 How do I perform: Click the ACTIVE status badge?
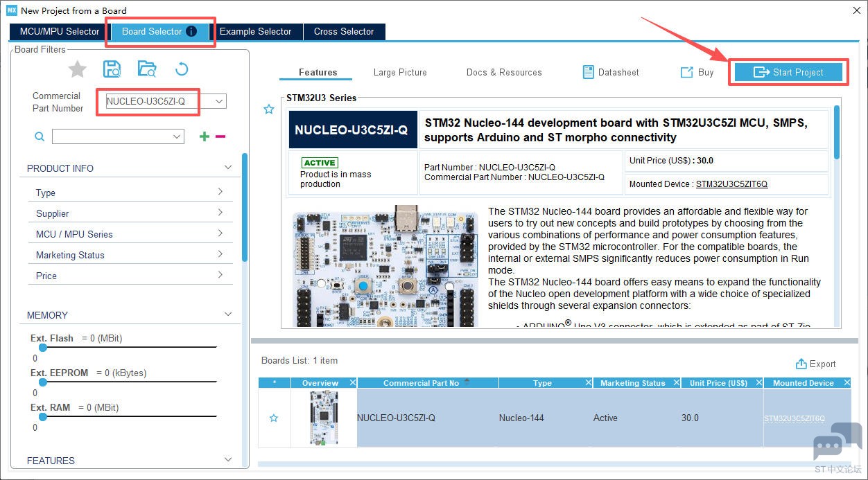pos(320,163)
